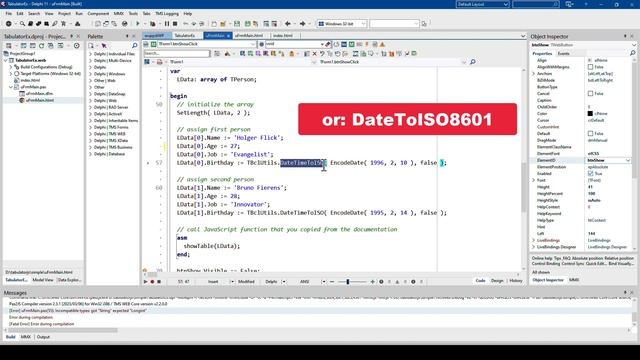Expand the Anchors property
The height and width of the screenshot is (360, 640).
pyautogui.click(x=534, y=73)
